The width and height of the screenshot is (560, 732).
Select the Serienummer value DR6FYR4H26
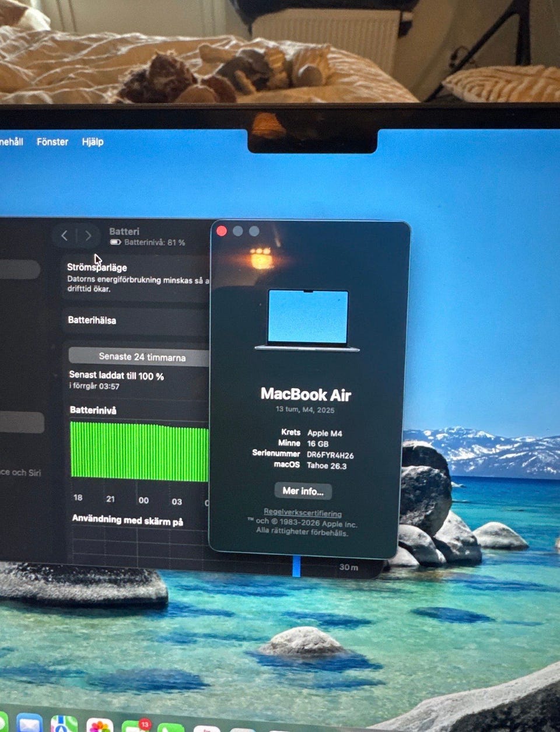(x=330, y=455)
